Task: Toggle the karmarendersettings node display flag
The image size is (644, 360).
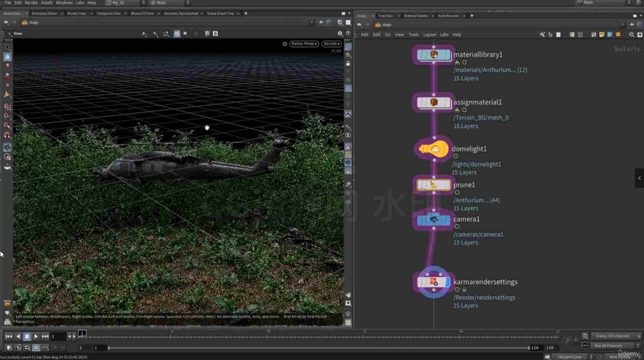Action: tap(447, 282)
